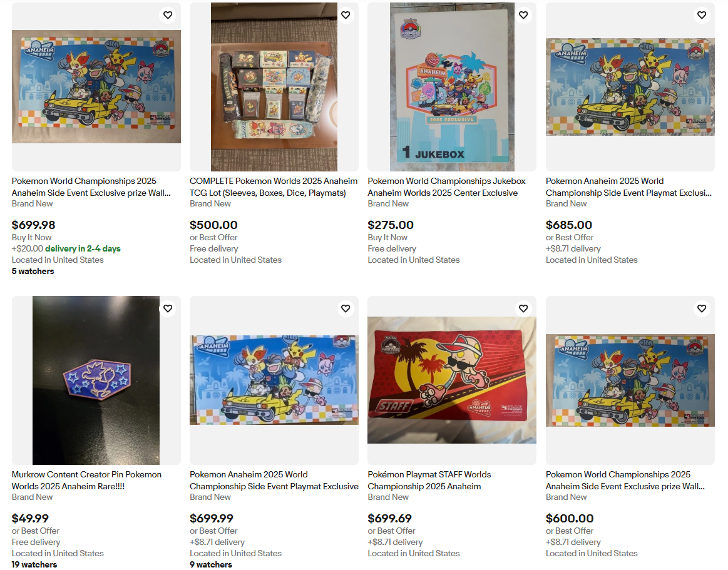Open the Murkrow Content Creator Pin title
This screenshot has height=570, width=728.
[87, 481]
